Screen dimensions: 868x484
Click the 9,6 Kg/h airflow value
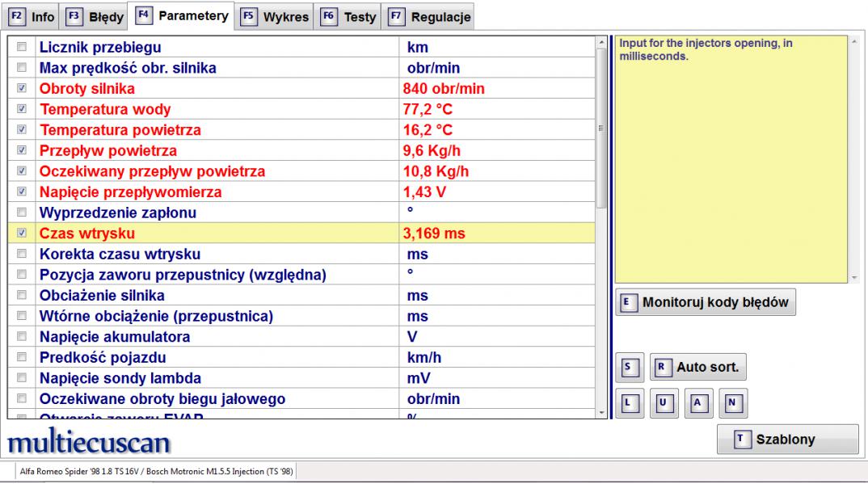432,150
